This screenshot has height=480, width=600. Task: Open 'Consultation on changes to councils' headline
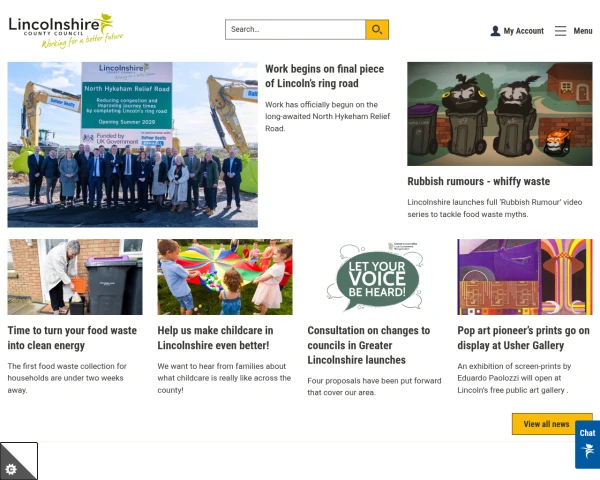point(368,345)
